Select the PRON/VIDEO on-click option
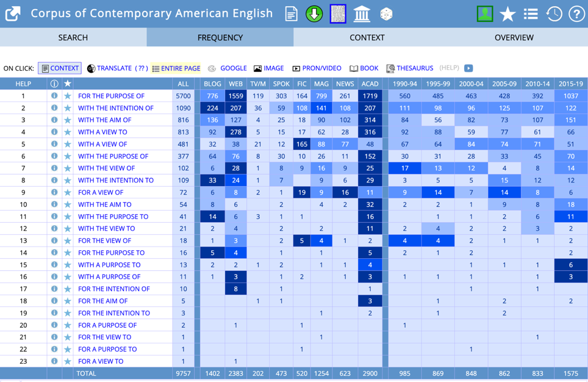 (x=317, y=68)
